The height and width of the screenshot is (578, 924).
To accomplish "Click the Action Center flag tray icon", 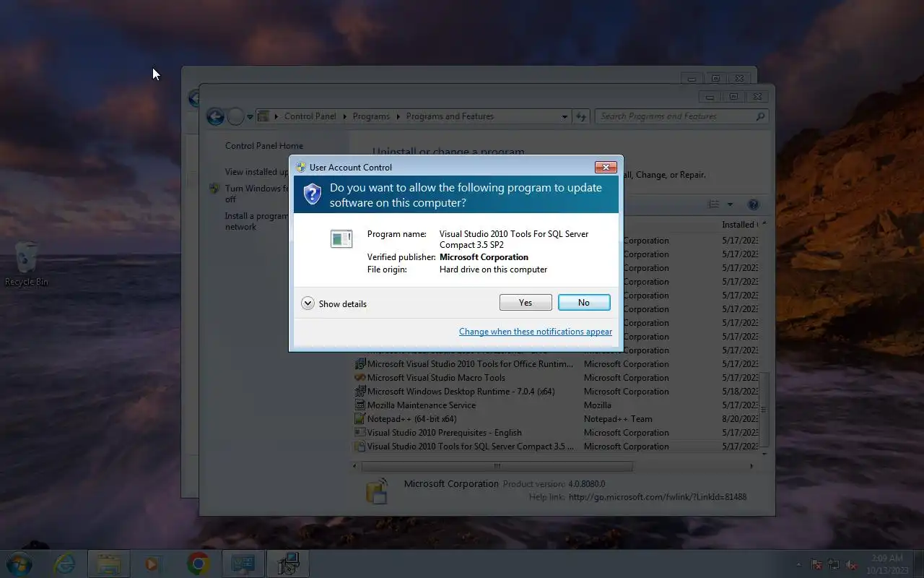I will (816, 564).
